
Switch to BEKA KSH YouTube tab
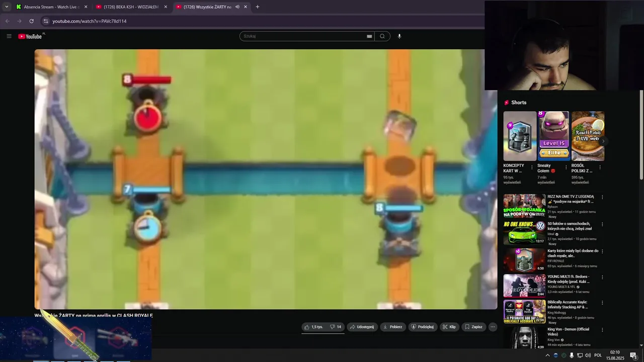click(132, 7)
